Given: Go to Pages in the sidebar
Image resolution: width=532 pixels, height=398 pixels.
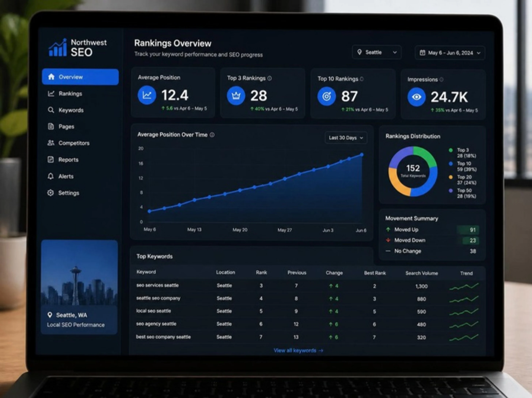Looking at the screenshot, I should pyautogui.click(x=66, y=127).
